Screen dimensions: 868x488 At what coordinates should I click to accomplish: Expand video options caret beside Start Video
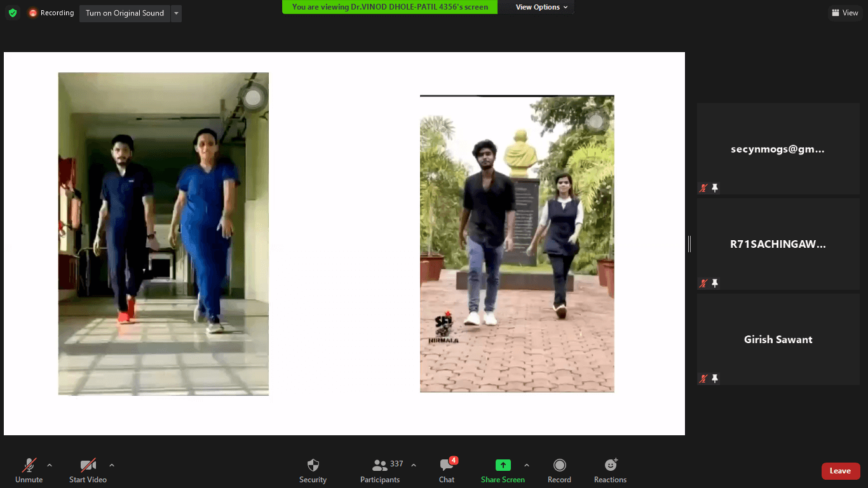(x=112, y=465)
